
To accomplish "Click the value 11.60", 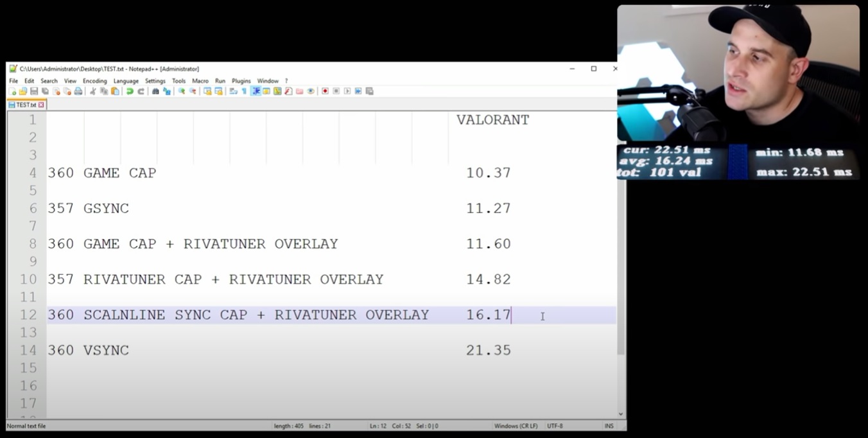I will pyautogui.click(x=489, y=244).
